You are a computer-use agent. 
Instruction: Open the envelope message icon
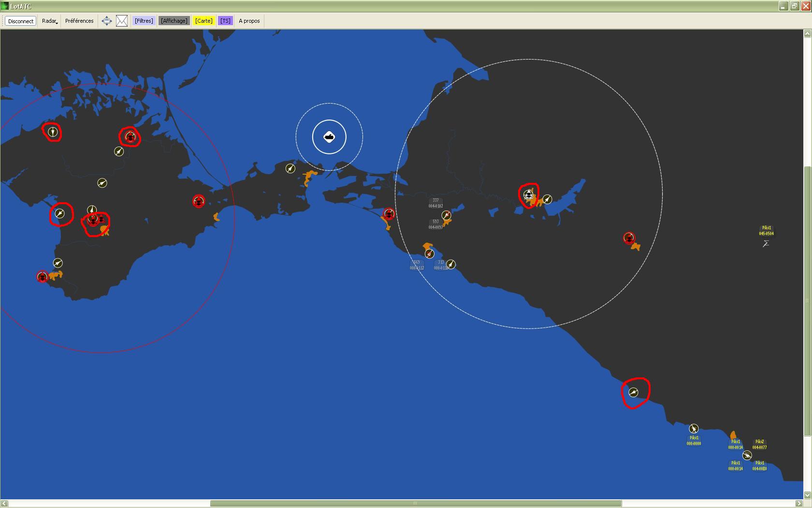[x=122, y=21]
